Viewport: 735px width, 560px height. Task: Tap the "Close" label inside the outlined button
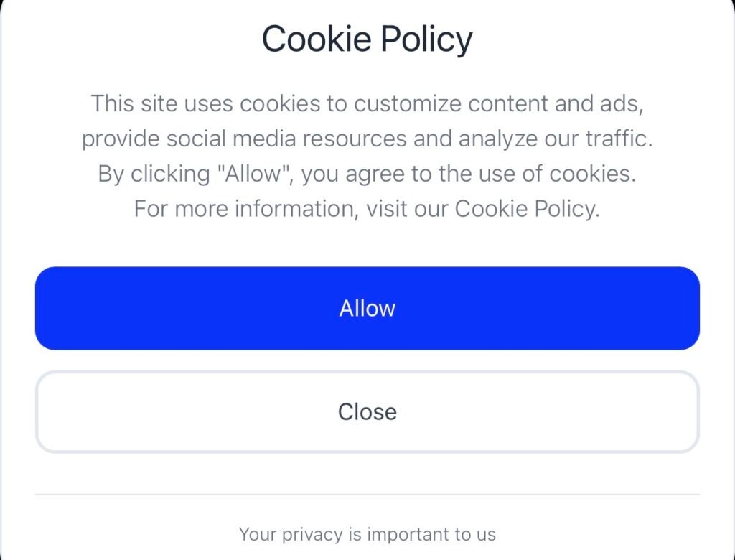point(367,411)
